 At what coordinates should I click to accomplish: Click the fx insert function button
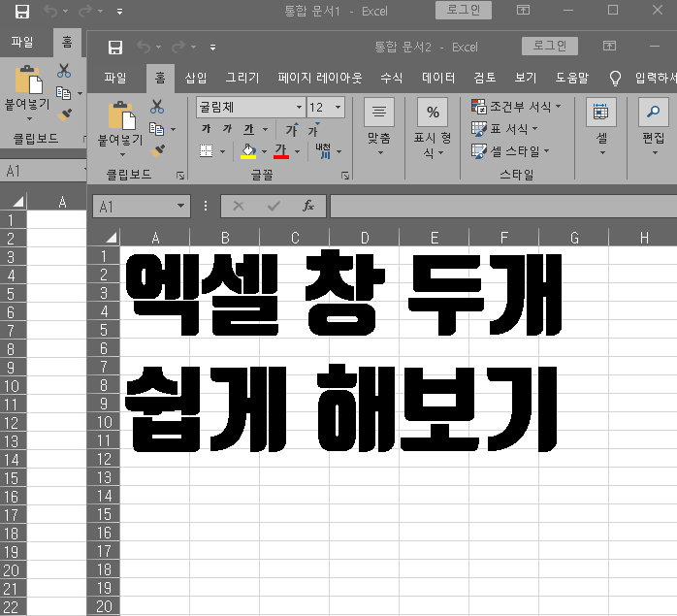[x=308, y=206]
